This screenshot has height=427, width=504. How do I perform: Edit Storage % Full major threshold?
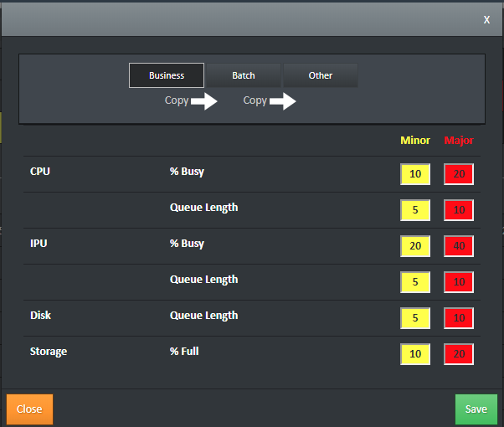pos(459,354)
